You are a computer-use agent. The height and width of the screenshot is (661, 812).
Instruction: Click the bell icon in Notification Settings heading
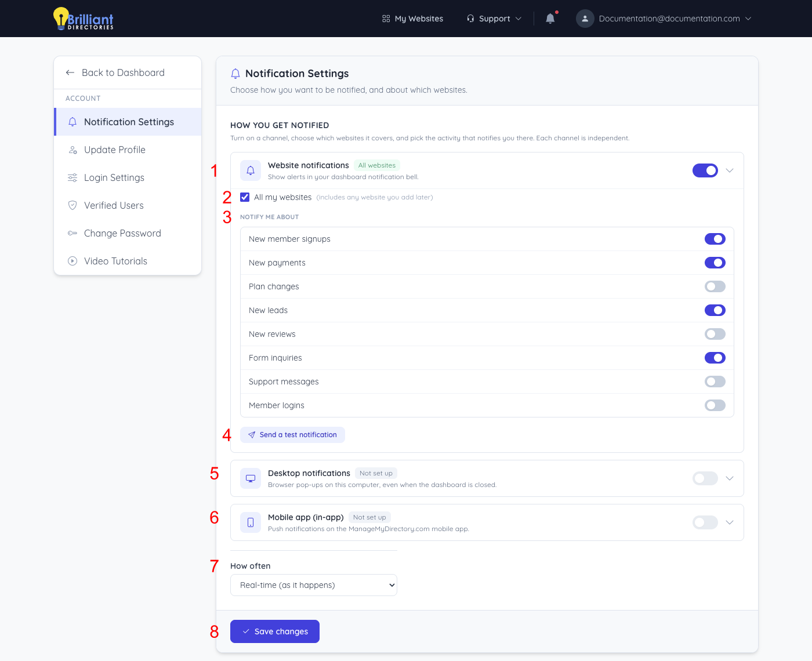[235, 74]
